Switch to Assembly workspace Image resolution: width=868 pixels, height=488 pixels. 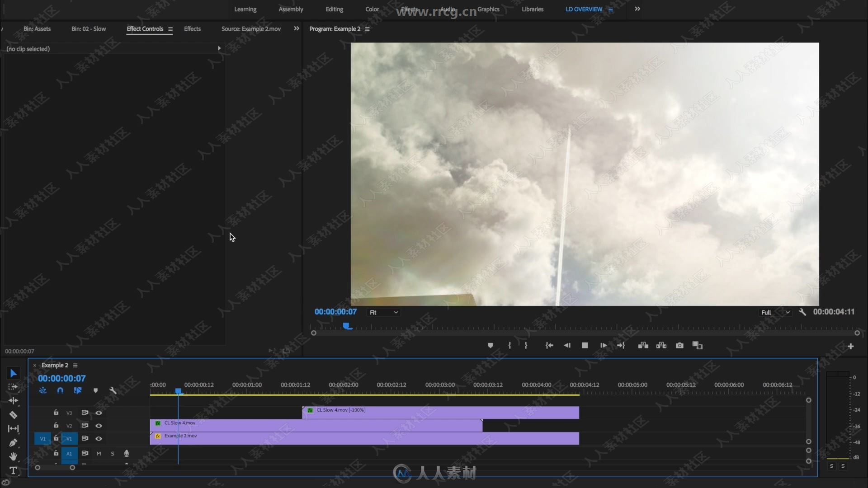[291, 9]
